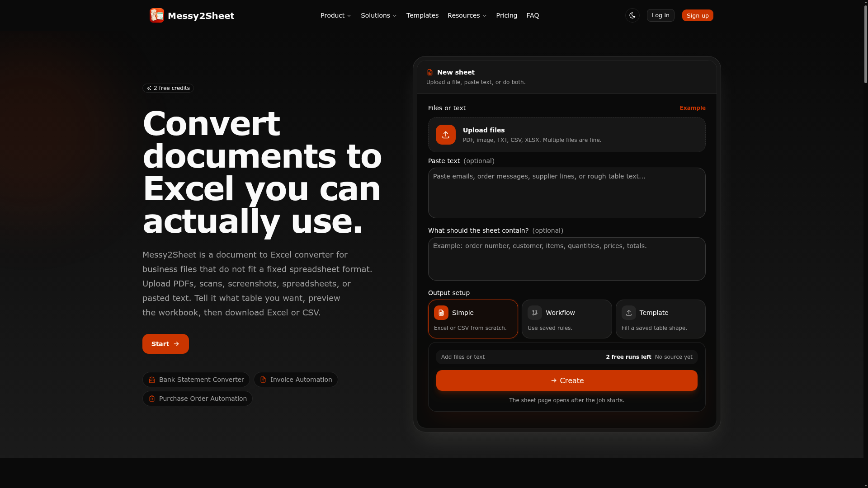
Task: Click the arrow icon in Create button
Action: tap(554, 380)
